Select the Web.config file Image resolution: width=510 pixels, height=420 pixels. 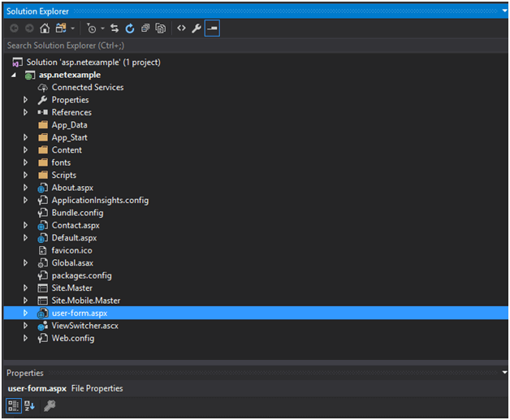pyautogui.click(x=72, y=338)
